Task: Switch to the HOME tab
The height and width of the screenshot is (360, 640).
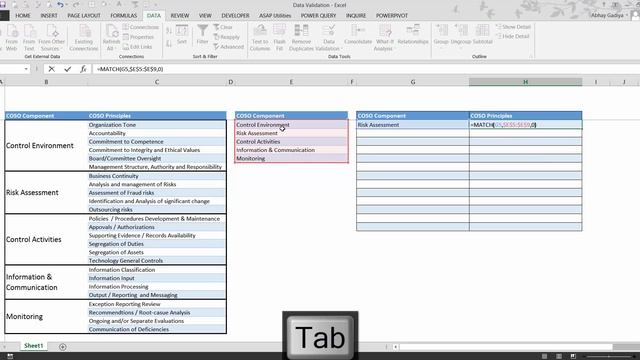Action: pos(23,16)
